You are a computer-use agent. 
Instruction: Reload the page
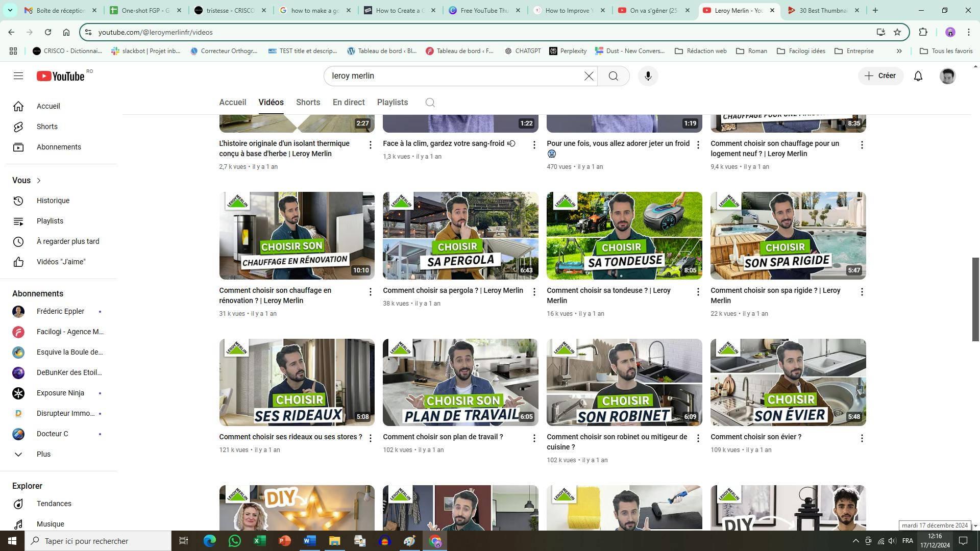(47, 32)
